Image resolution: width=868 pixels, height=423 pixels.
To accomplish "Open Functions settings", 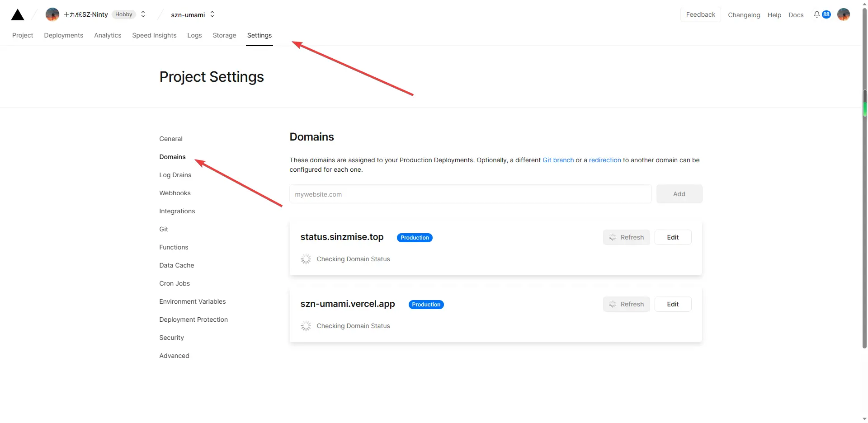I will (174, 247).
